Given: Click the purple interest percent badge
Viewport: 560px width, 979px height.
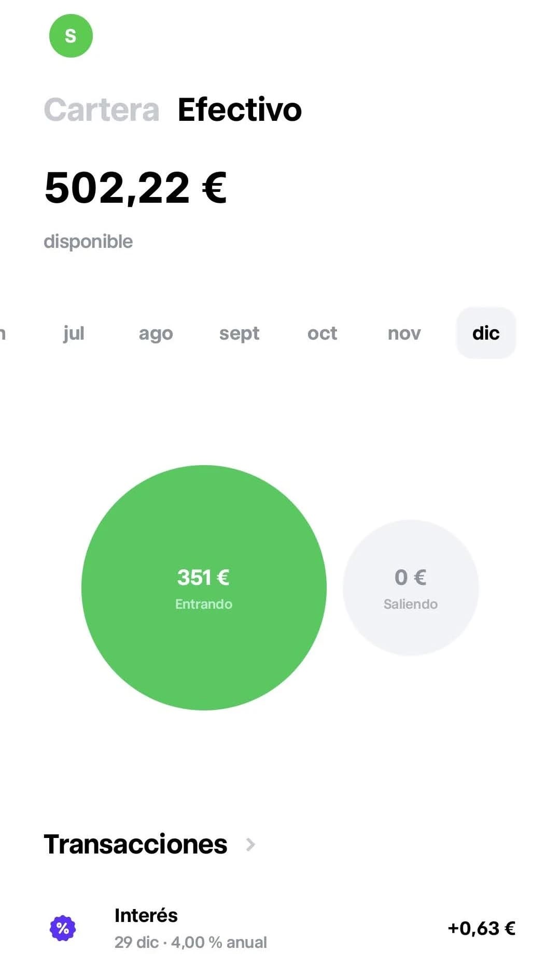Looking at the screenshot, I should click(x=63, y=926).
